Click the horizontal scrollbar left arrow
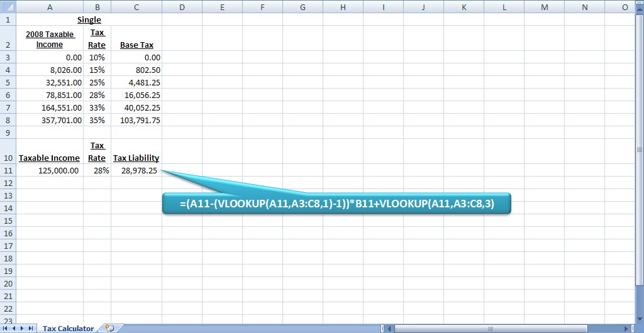The image size is (644, 333). click(390, 329)
